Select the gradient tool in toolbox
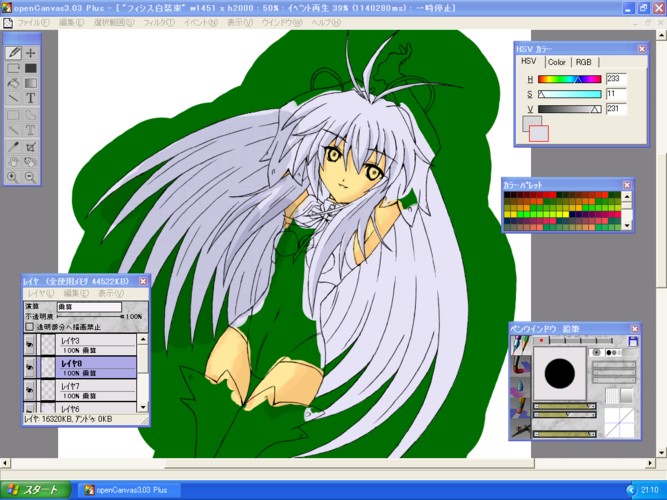 tap(31, 83)
